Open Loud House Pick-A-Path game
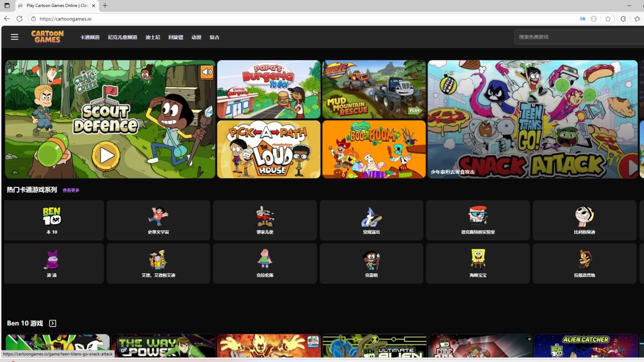 tap(269, 149)
